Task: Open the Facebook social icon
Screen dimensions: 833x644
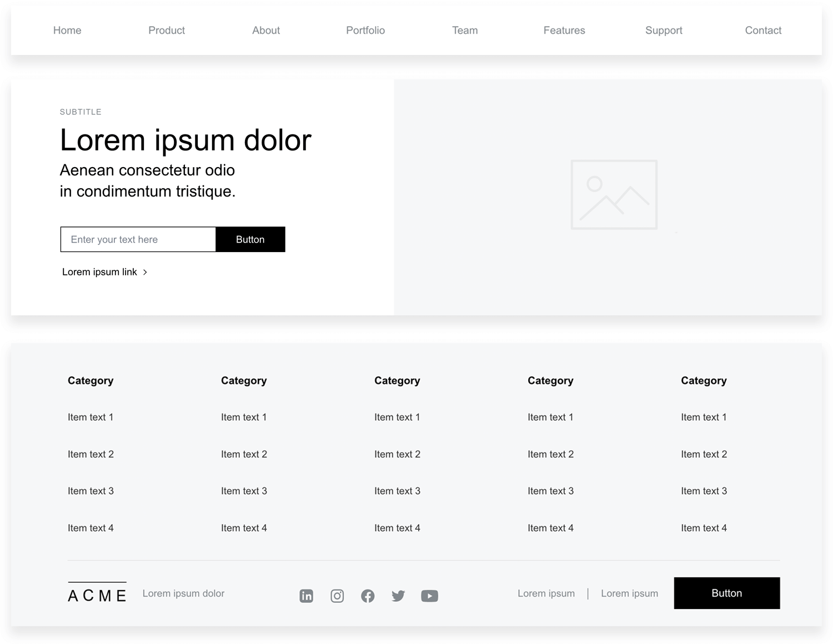Action: 368,596
